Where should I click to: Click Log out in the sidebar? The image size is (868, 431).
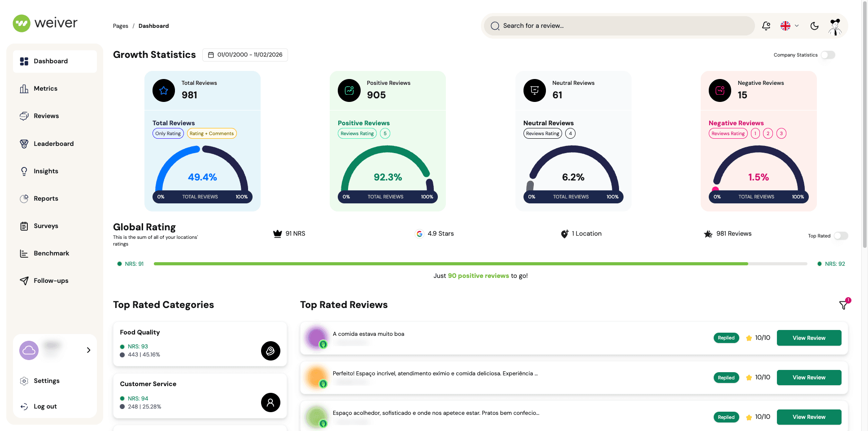45,406
